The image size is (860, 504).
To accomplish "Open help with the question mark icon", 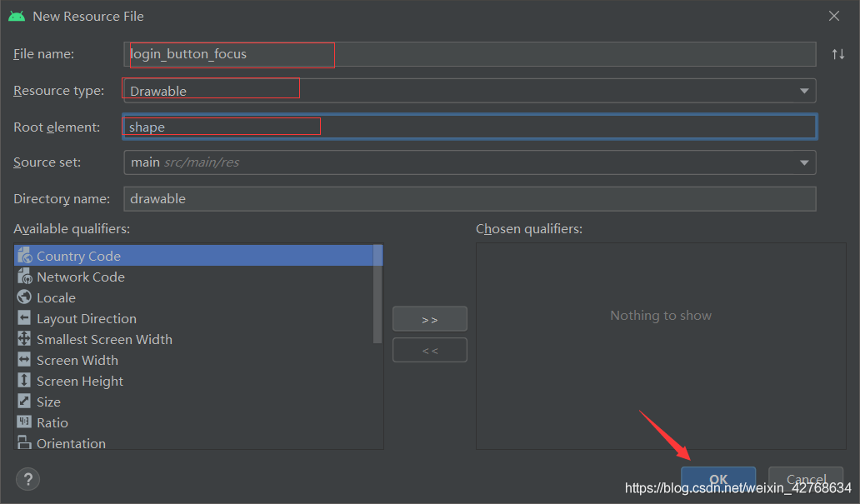I will 27,479.
